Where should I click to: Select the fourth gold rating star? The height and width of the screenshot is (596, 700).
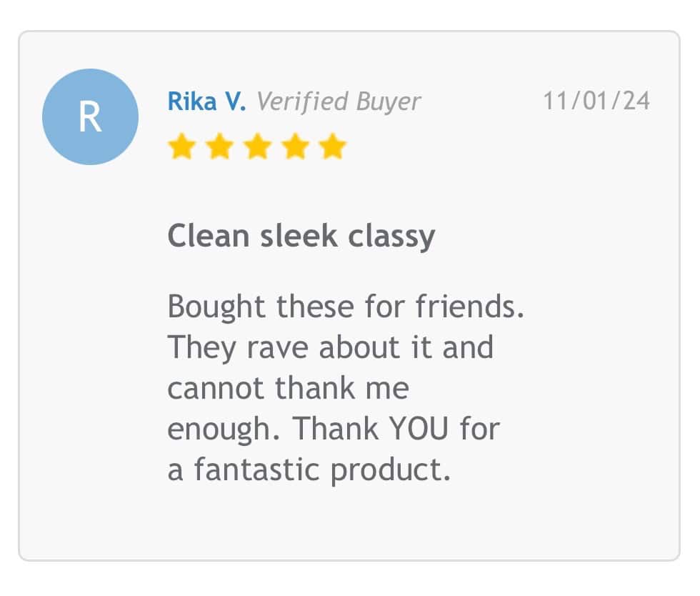295,146
